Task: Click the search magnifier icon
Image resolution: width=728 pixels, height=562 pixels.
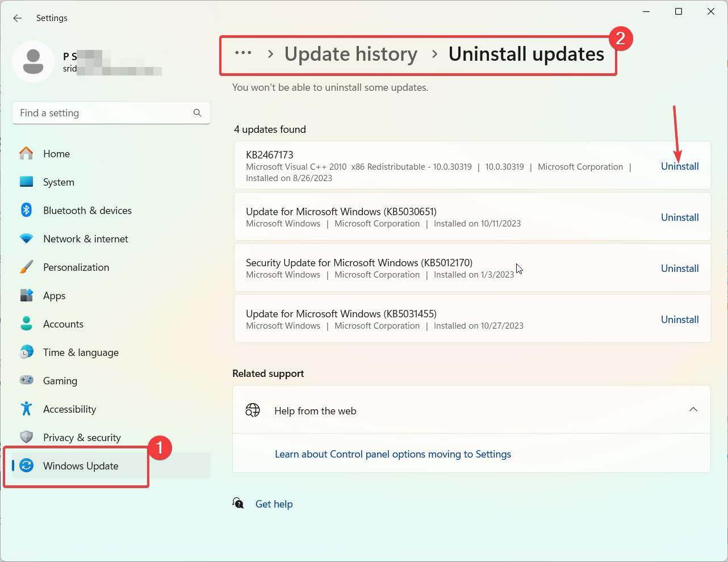Action: click(x=197, y=113)
